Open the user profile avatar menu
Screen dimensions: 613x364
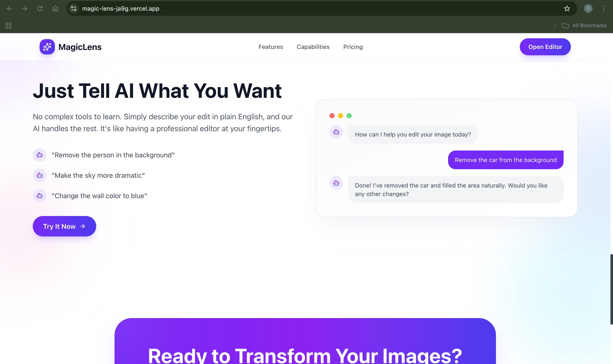click(588, 9)
